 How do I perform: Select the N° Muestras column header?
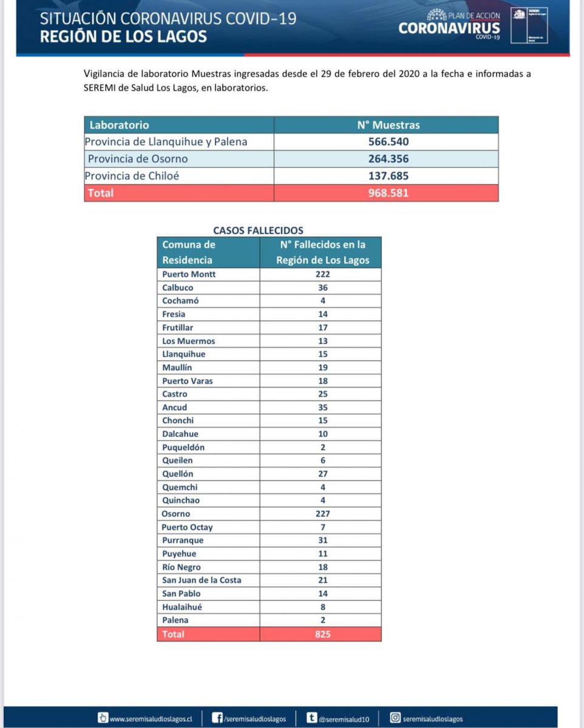point(386,125)
